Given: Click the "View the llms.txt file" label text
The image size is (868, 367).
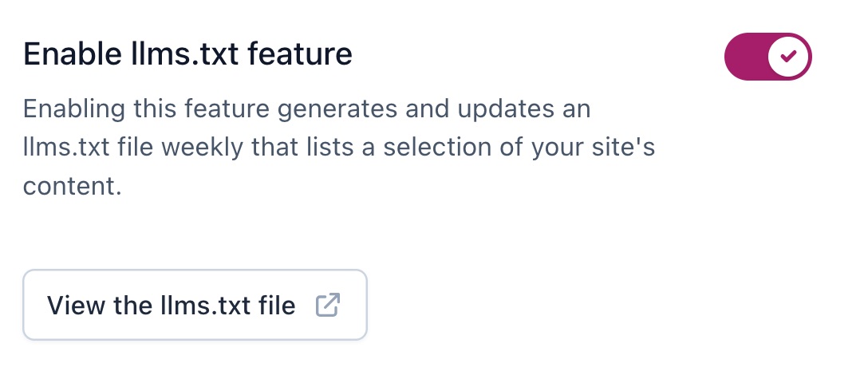Looking at the screenshot, I should click(x=171, y=305).
